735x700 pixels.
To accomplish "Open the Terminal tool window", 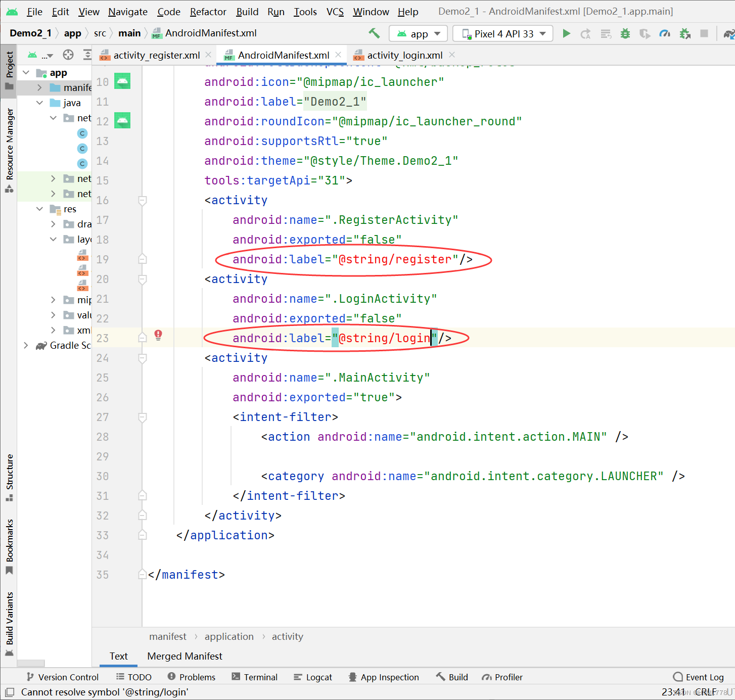I will tap(255, 677).
